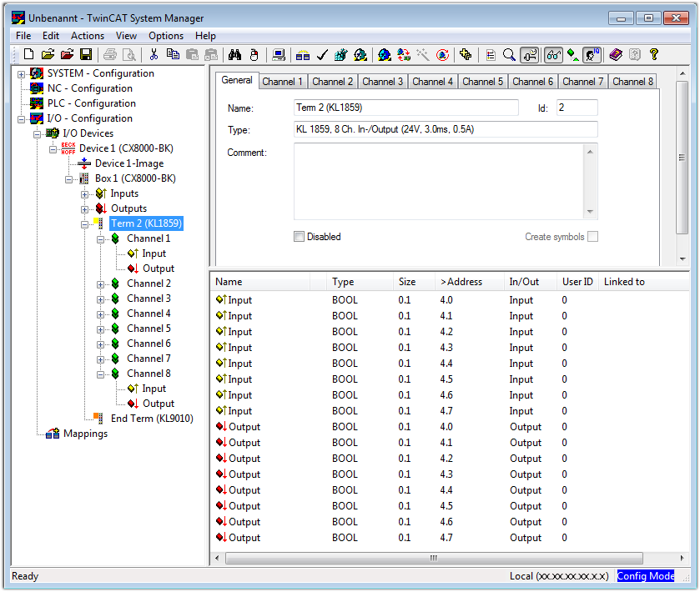Click the purple book icon in toolbar
Screen dimensions: 700x592
616,54
